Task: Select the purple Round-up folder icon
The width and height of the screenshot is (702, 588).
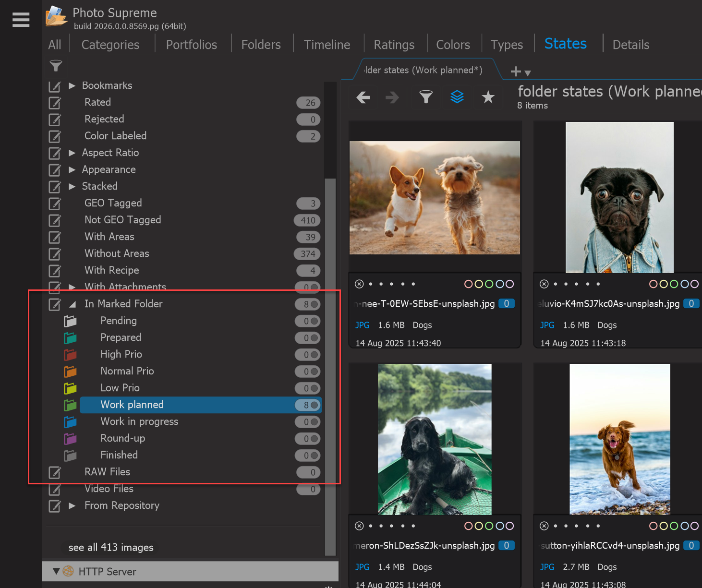Action: point(71,439)
